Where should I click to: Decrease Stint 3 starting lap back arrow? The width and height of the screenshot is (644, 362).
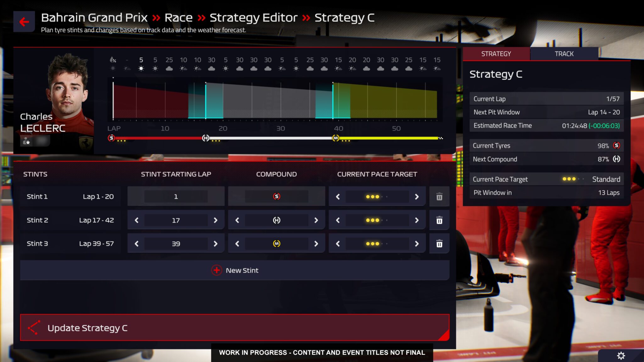point(136,244)
